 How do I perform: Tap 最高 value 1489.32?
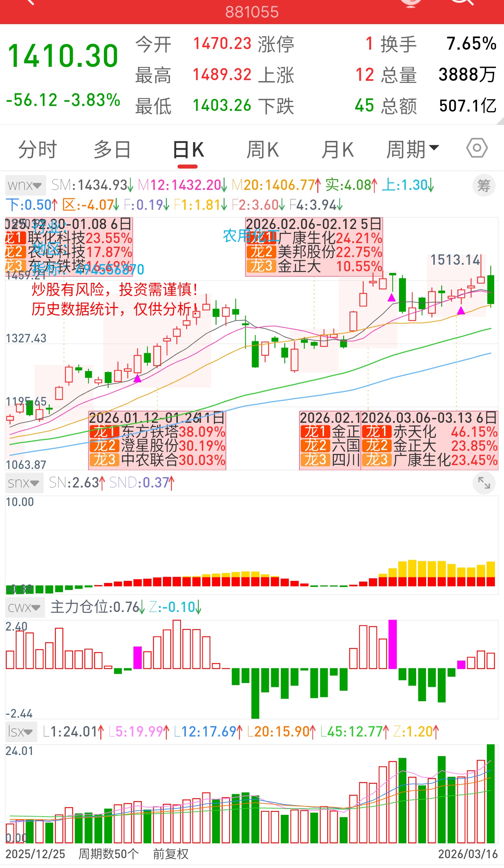222,74
